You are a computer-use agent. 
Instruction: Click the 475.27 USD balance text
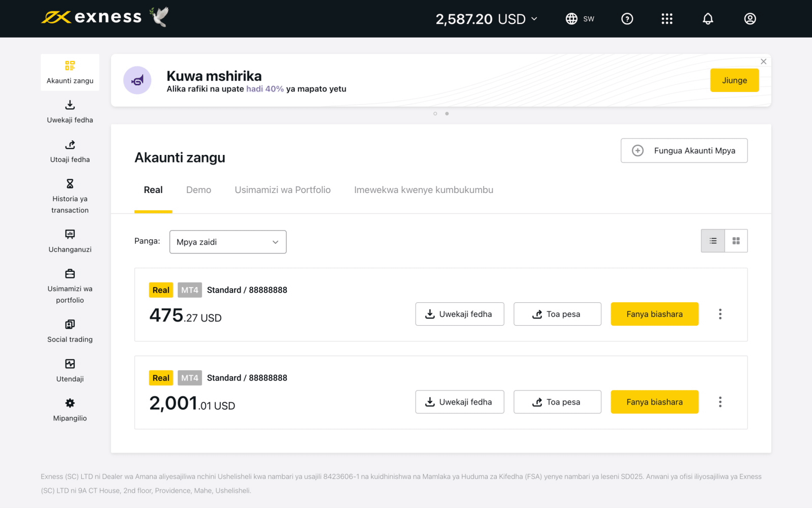tap(185, 315)
